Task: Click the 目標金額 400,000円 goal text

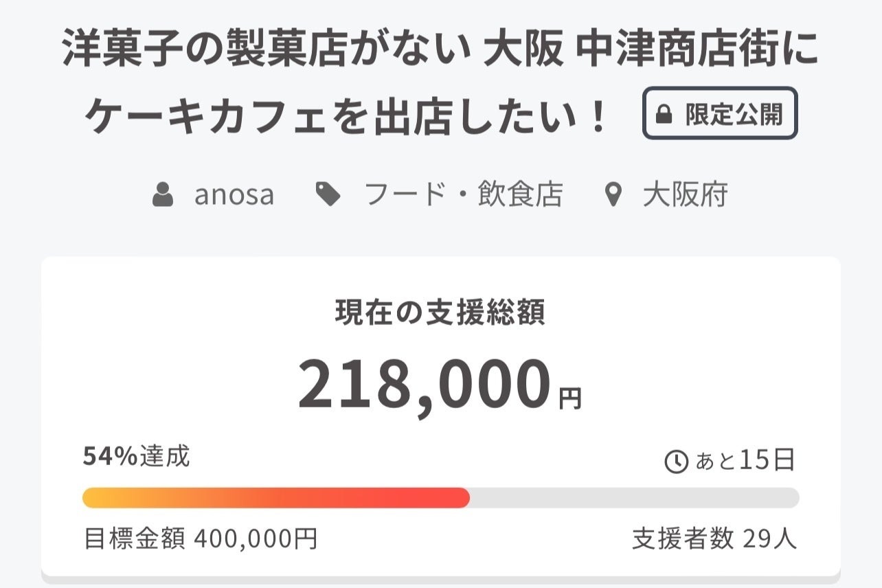Action: pyautogui.click(x=201, y=539)
